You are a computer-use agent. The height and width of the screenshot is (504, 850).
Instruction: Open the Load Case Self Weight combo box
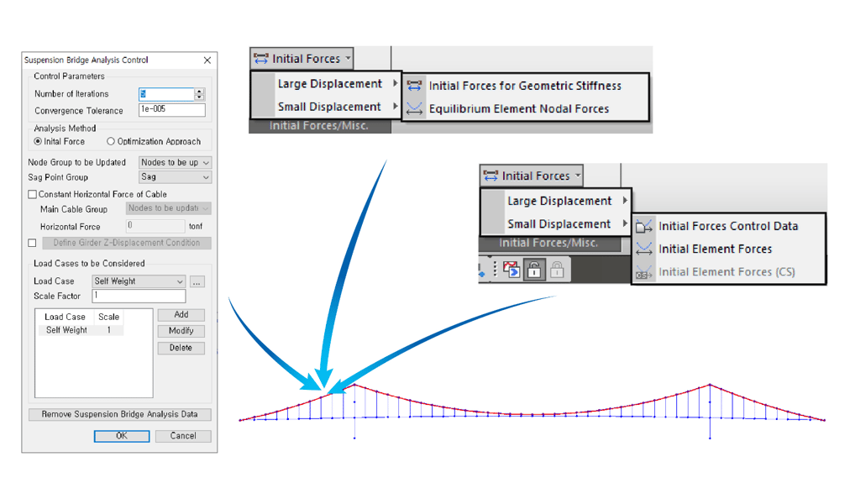click(x=138, y=281)
